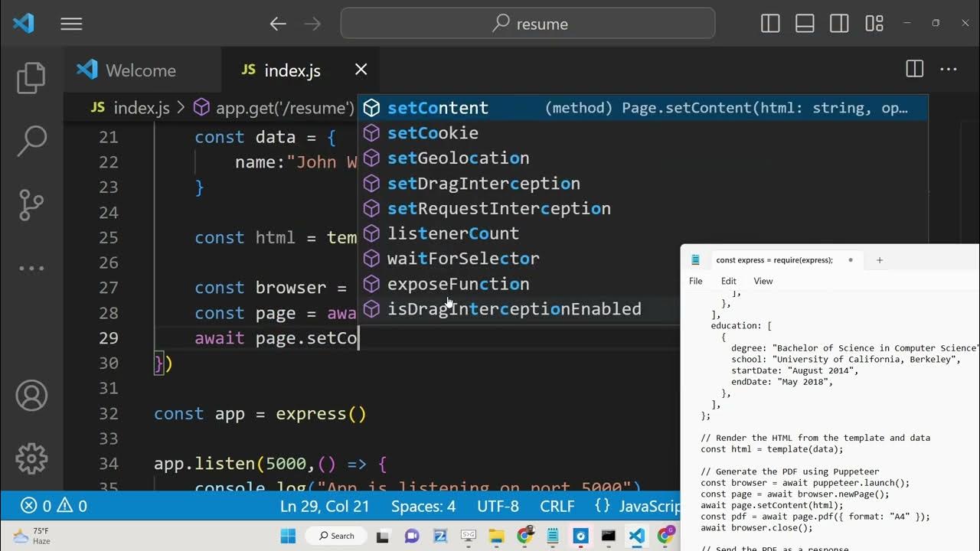Image resolution: width=980 pixels, height=551 pixels.
Task: Open the Accounts menu icon
Action: pyautogui.click(x=31, y=396)
